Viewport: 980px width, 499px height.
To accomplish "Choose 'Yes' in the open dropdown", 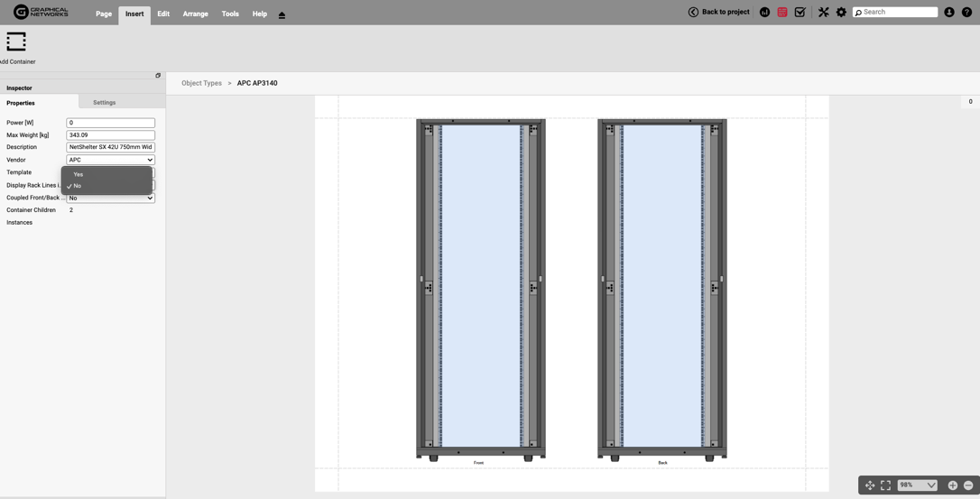I will 79,174.
